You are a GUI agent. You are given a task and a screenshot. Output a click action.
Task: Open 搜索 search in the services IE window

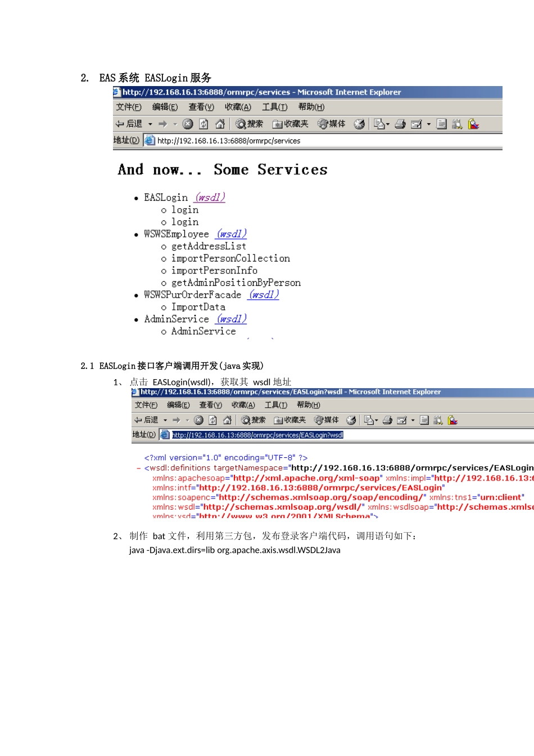pos(250,124)
